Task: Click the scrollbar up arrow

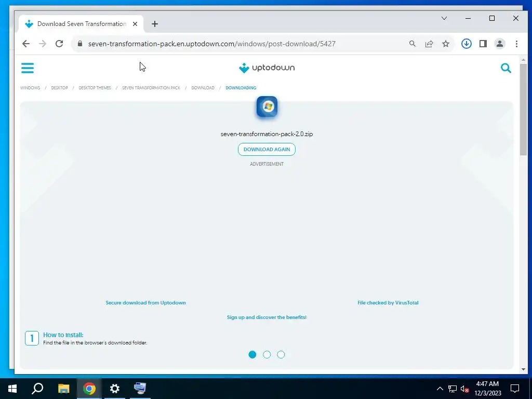Action: [523, 60]
